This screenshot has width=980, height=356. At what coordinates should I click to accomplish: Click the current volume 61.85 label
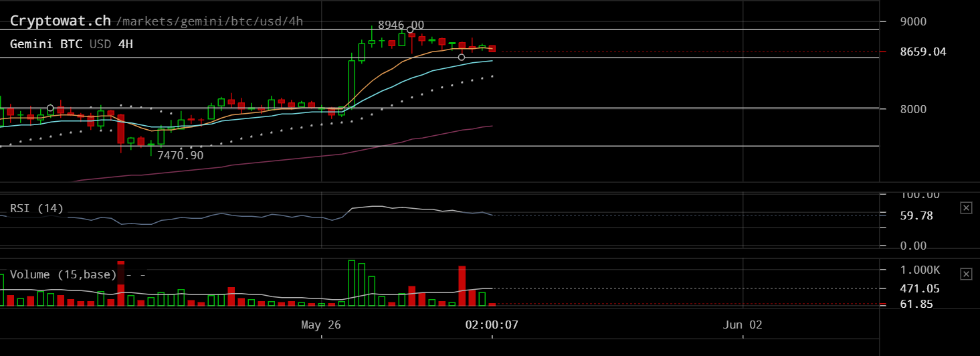(916, 304)
